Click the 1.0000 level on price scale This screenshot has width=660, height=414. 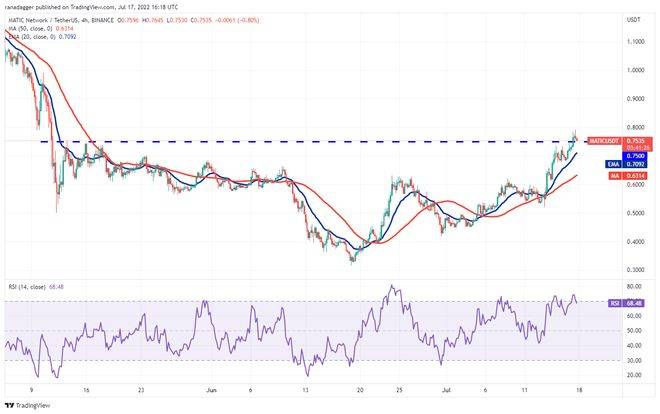pos(635,70)
